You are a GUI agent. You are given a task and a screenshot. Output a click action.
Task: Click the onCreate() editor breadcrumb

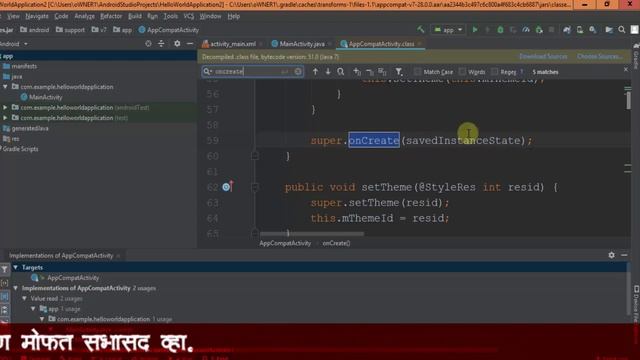coord(336,243)
